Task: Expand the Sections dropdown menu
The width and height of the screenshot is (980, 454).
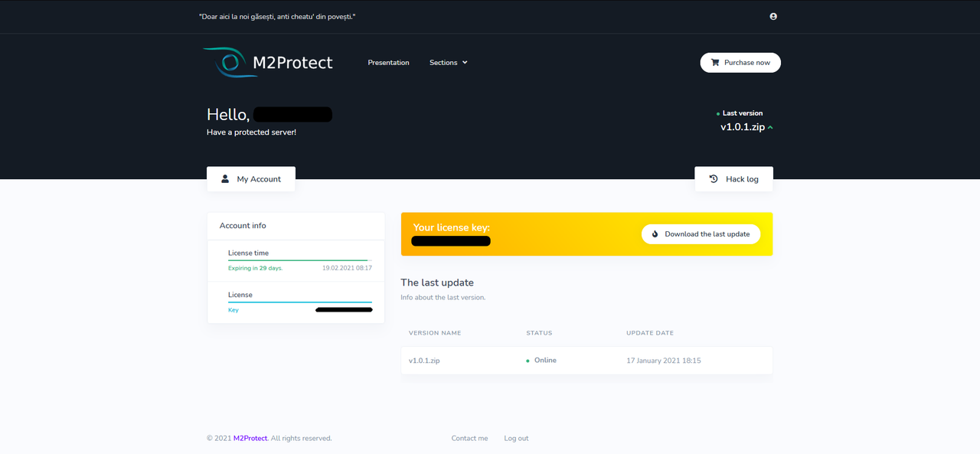Action: (x=449, y=63)
